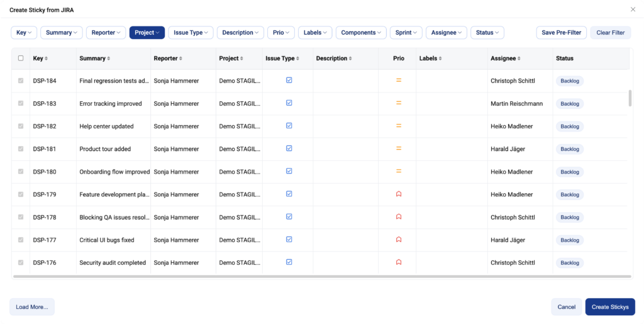644x324 pixels.
Task: Sort by Project column arrows
Action: (241, 59)
